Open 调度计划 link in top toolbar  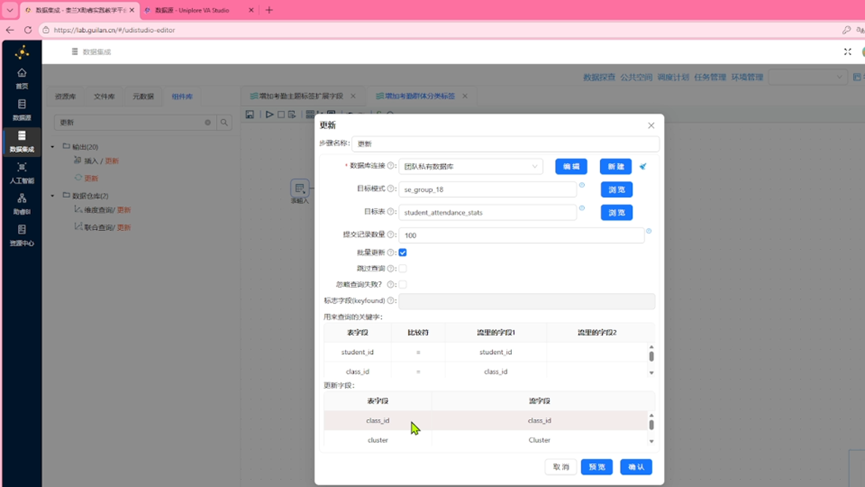point(673,77)
